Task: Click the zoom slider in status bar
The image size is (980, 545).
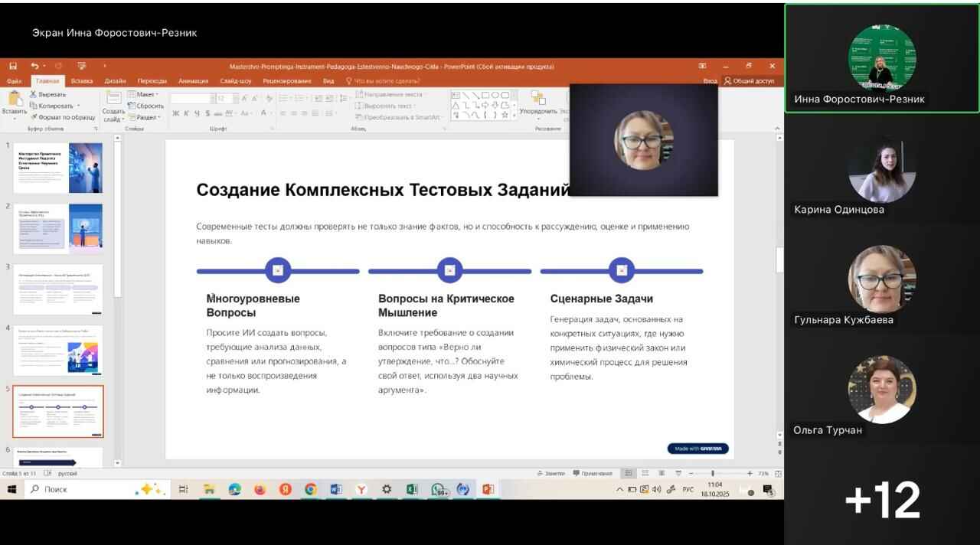Action: coord(712,474)
